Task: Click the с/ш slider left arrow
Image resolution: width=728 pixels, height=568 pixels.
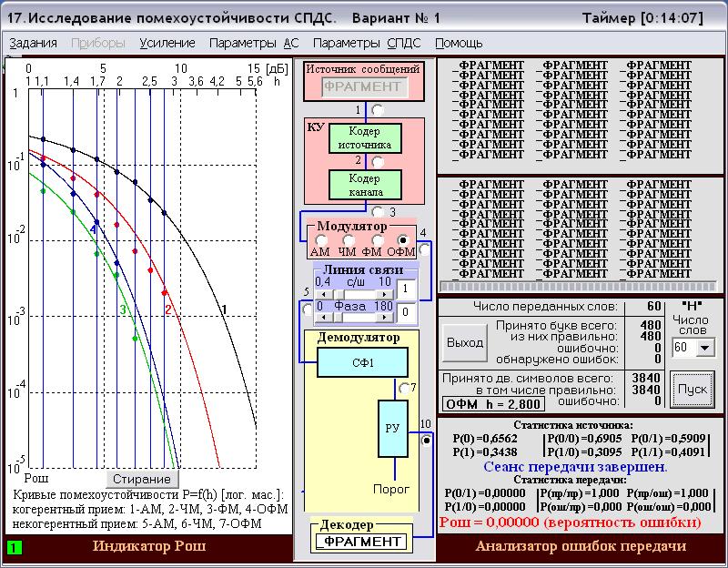Action: pyautogui.click(x=324, y=294)
